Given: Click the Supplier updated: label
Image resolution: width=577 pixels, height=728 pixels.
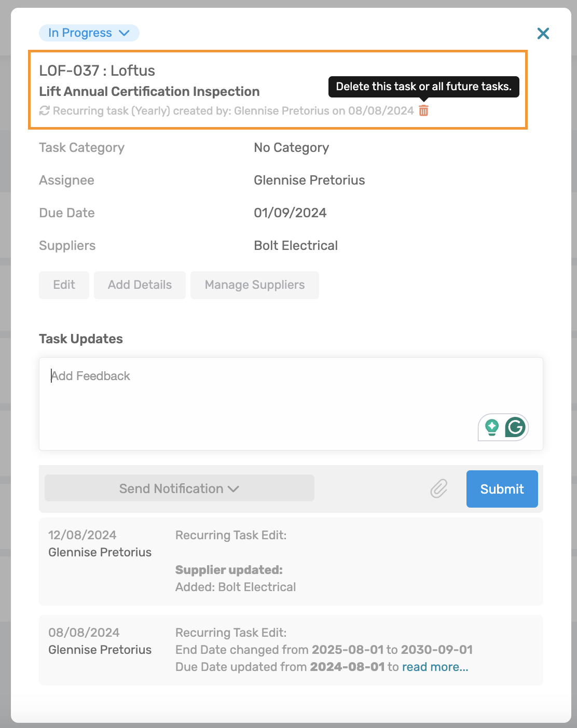Looking at the screenshot, I should [x=229, y=570].
